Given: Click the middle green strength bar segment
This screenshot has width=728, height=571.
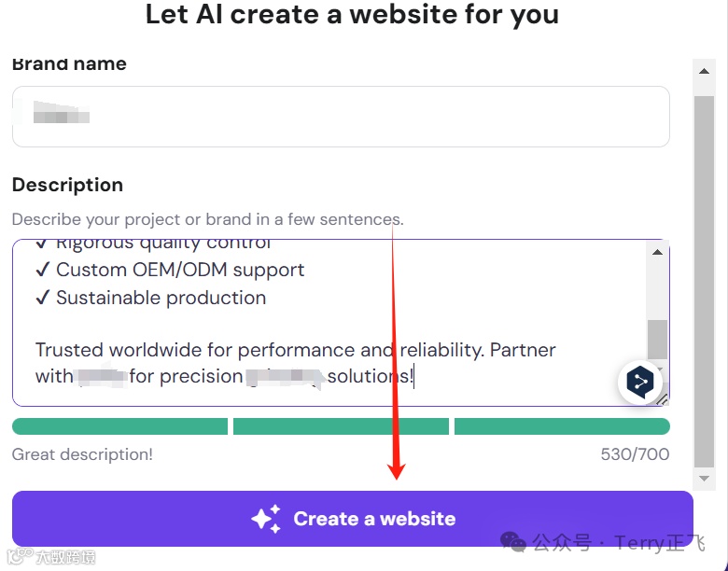Looking at the screenshot, I should (x=341, y=426).
